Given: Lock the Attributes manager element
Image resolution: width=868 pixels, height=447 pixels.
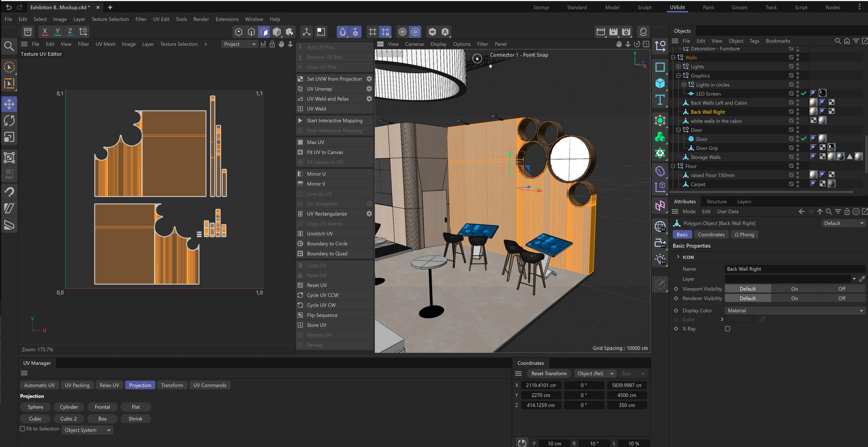Looking at the screenshot, I should click(847, 212).
